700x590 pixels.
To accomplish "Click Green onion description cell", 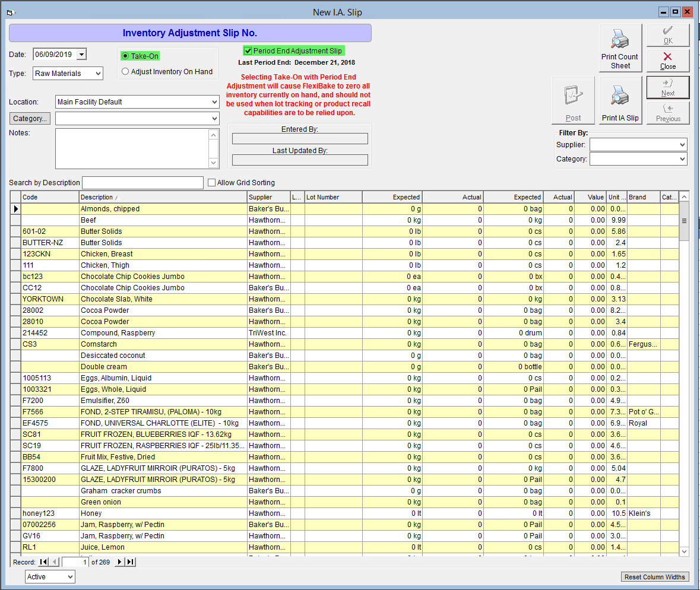I will 163,502.
